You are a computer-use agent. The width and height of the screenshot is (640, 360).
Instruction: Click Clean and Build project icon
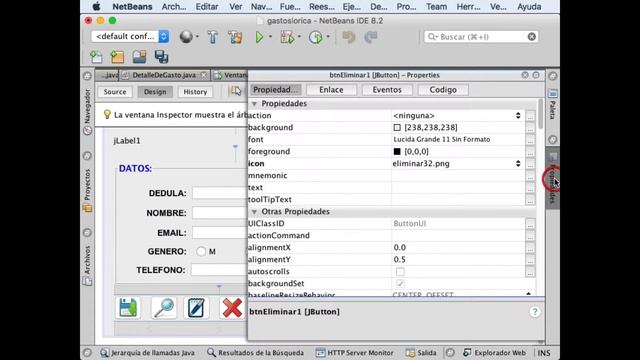coord(236,37)
